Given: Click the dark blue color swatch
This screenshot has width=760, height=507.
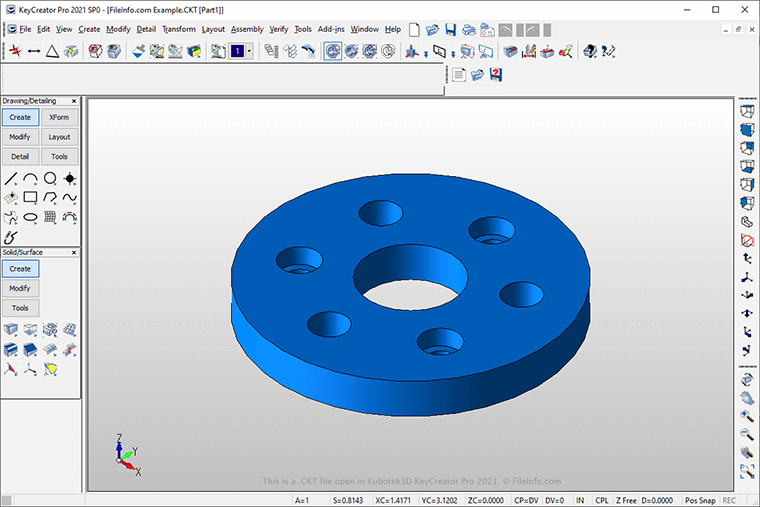Looking at the screenshot, I should click(x=236, y=51).
